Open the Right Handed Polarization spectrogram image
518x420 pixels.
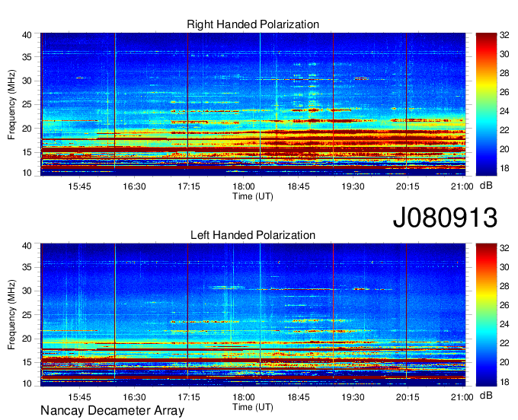click(253, 104)
